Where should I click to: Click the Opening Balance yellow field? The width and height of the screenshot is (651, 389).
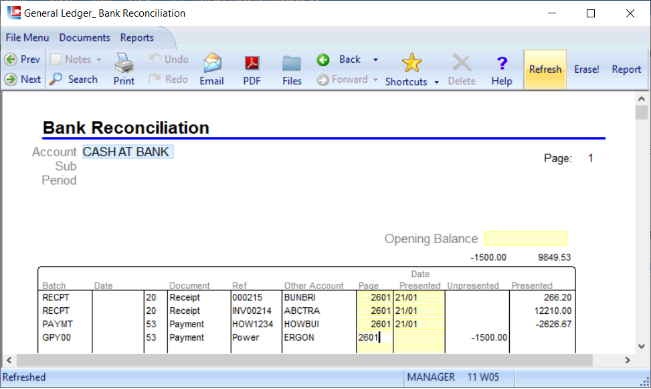pyautogui.click(x=526, y=238)
